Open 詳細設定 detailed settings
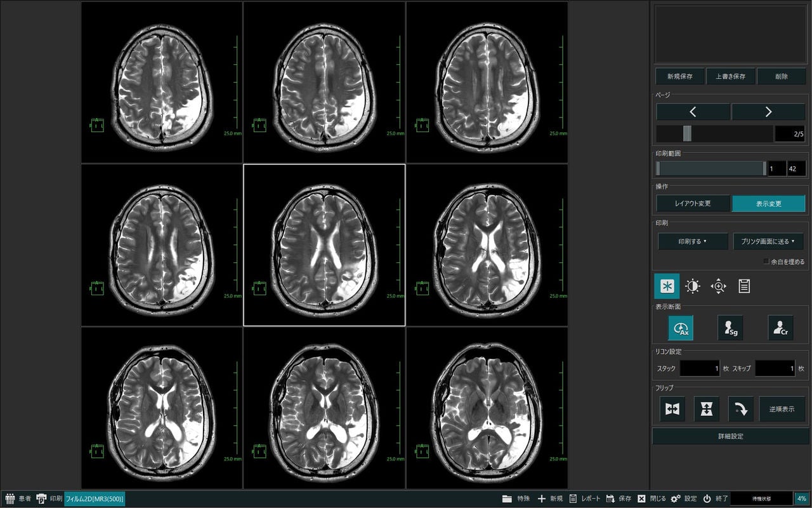 click(731, 436)
